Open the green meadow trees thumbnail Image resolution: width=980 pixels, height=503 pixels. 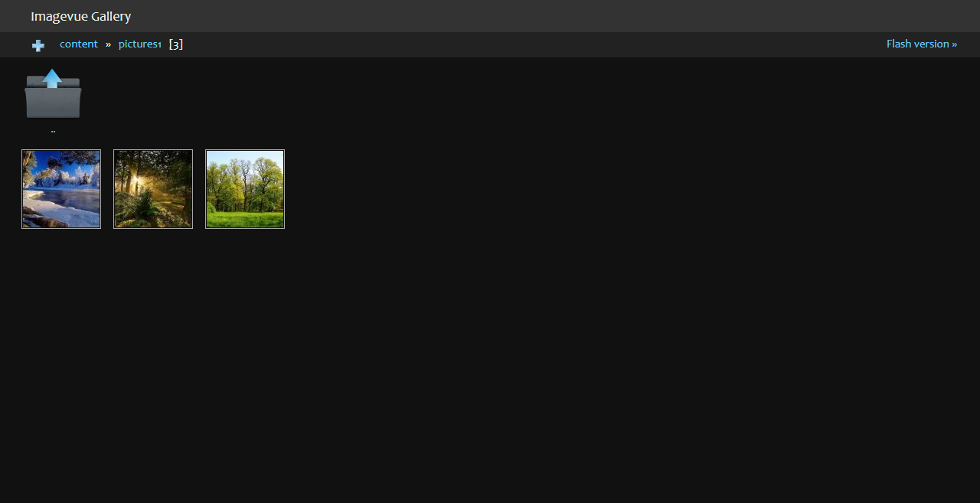coord(245,189)
